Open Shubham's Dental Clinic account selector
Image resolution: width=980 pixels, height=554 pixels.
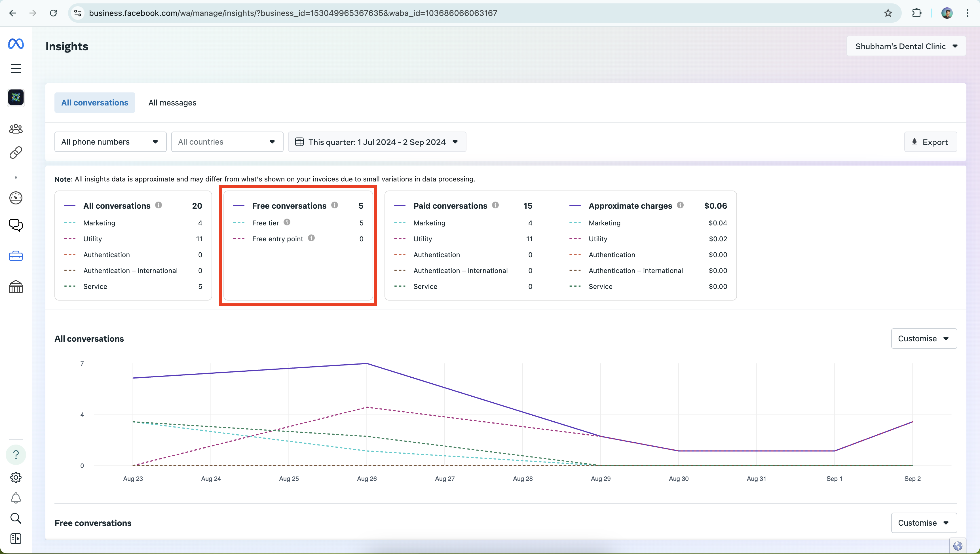click(x=906, y=46)
